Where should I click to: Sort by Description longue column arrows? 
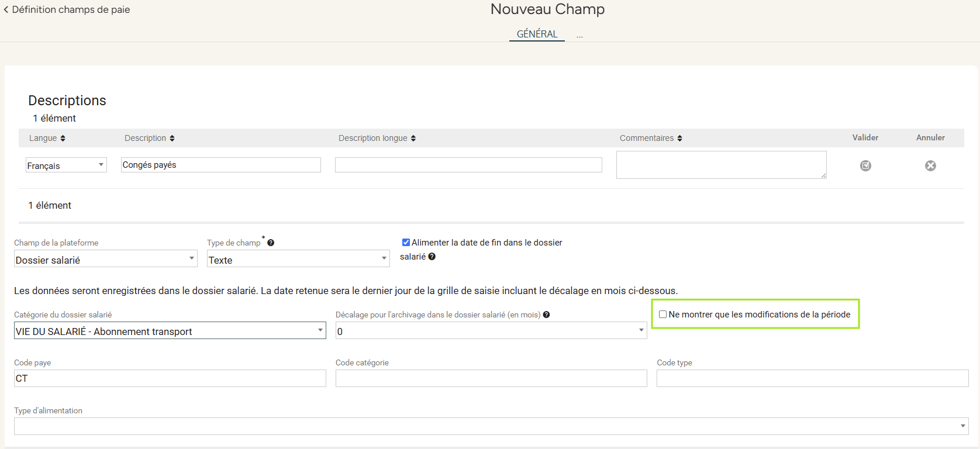coord(413,139)
